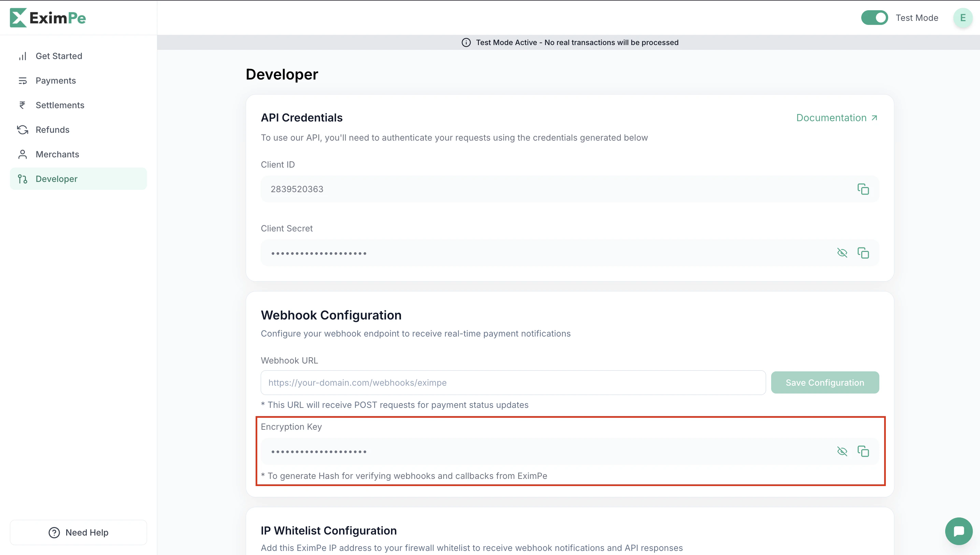Show the Encryption Key value
Image resolution: width=980 pixels, height=555 pixels.
tap(842, 451)
